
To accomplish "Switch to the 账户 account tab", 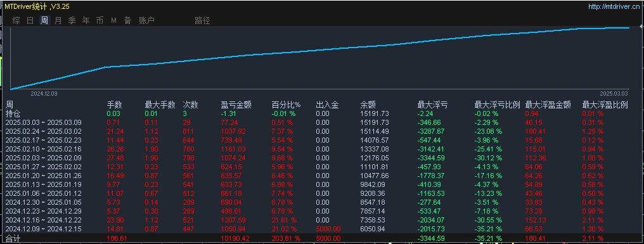I will pyautogui.click(x=146, y=20).
